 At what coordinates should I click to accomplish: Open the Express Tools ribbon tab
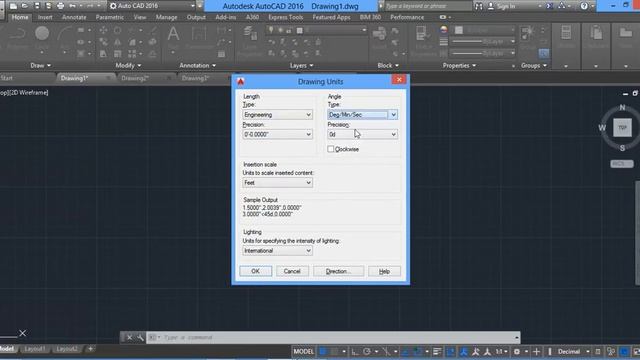coord(285,17)
